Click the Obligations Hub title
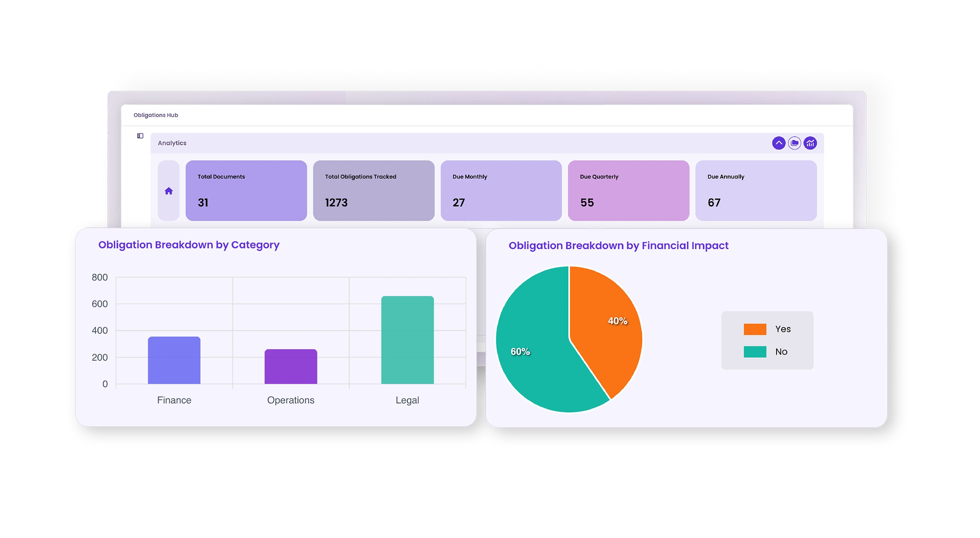This screenshot has height=538, width=980. (x=156, y=115)
